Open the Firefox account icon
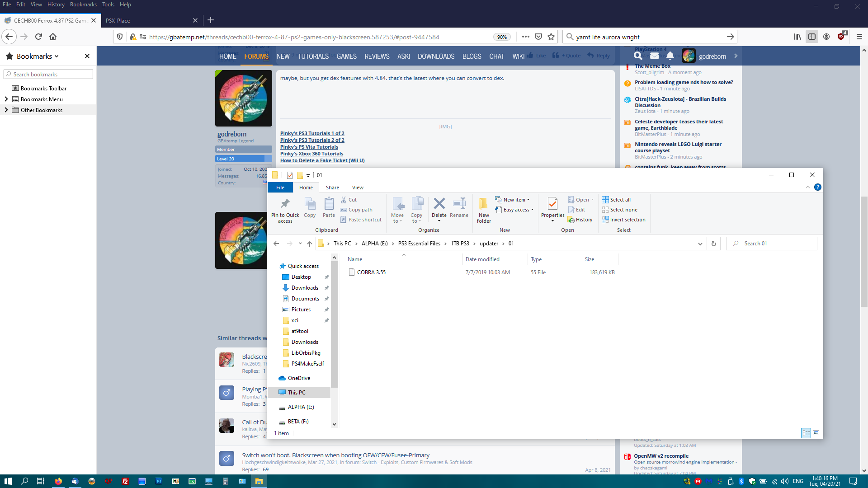This screenshot has width=868, height=488. 826,37
